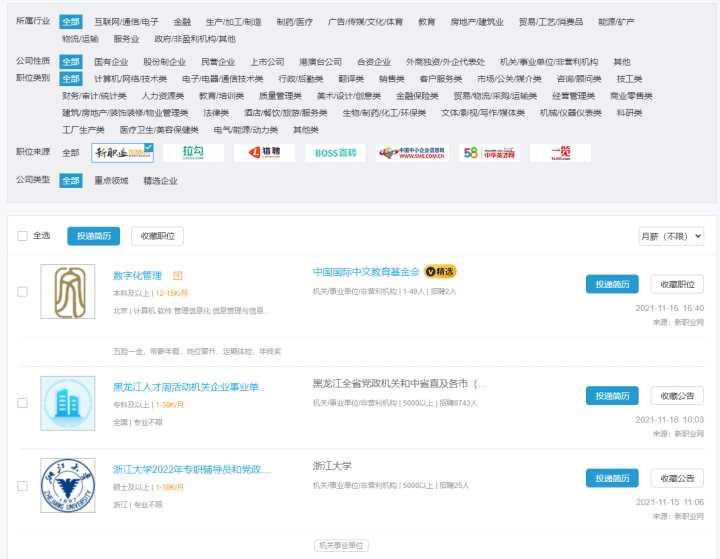The width and height of the screenshot is (720, 559).
Task: Filter industry by 互联网/通信/电子
Action: pyautogui.click(x=126, y=22)
